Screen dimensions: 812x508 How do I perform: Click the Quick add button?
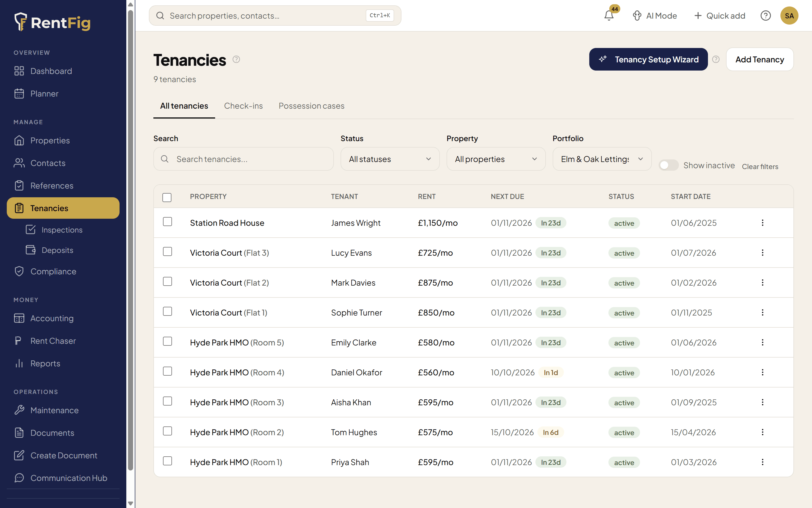(x=720, y=16)
